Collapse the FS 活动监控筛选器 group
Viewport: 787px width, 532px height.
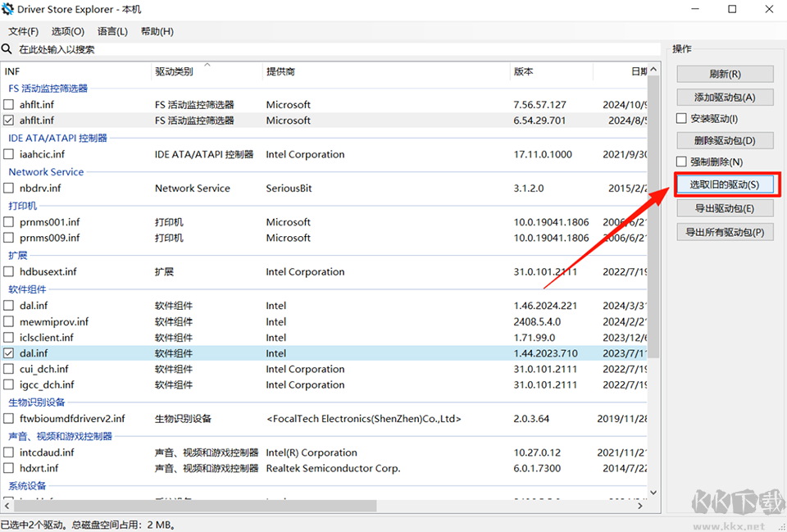point(48,89)
